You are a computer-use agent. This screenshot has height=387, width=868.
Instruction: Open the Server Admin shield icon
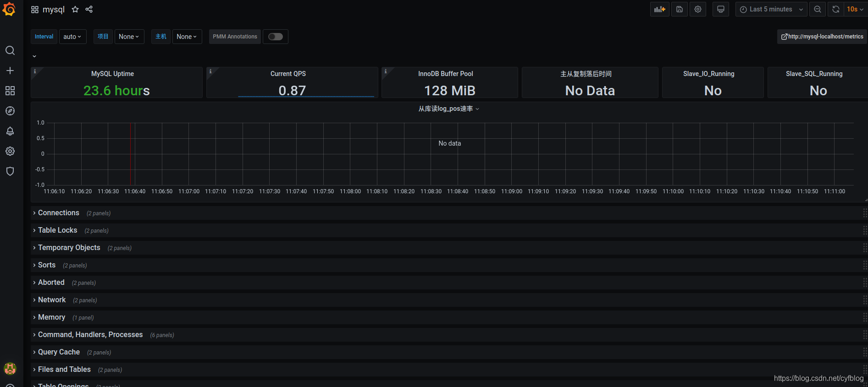pyautogui.click(x=10, y=171)
